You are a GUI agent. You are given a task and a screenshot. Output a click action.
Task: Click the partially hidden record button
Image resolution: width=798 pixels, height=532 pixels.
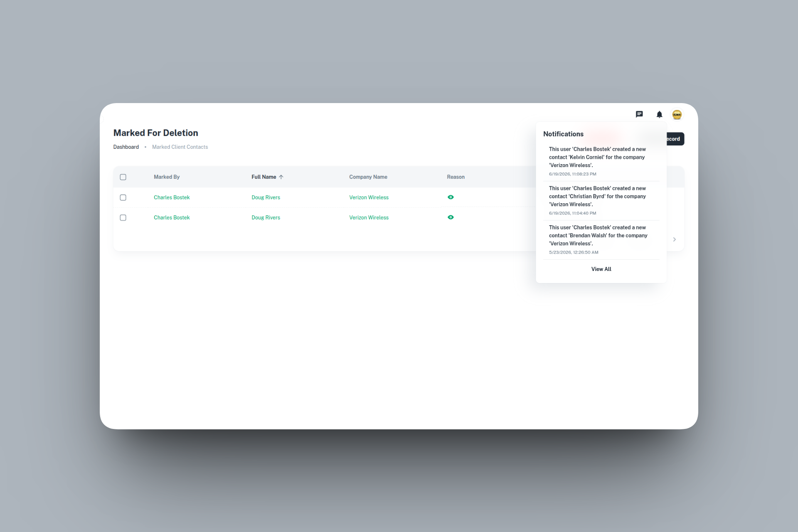point(675,139)
